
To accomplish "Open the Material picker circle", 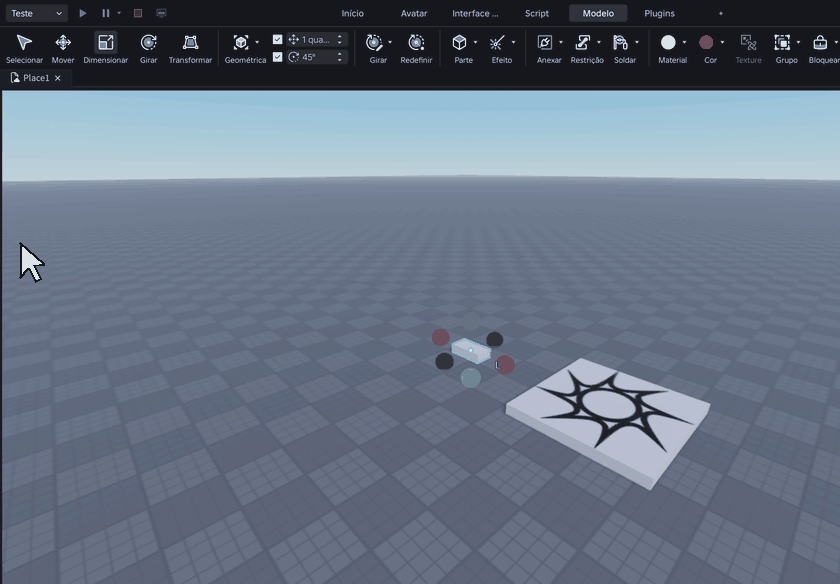I will pos(668,42).
